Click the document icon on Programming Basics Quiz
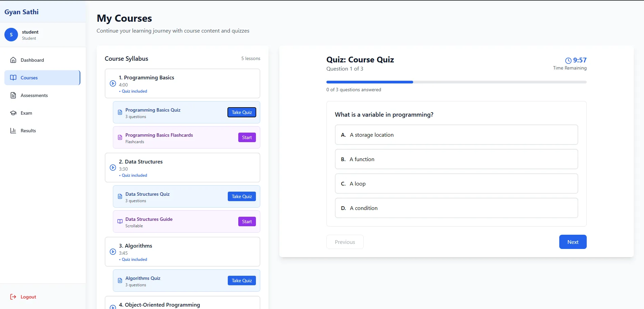 (120, 112)
